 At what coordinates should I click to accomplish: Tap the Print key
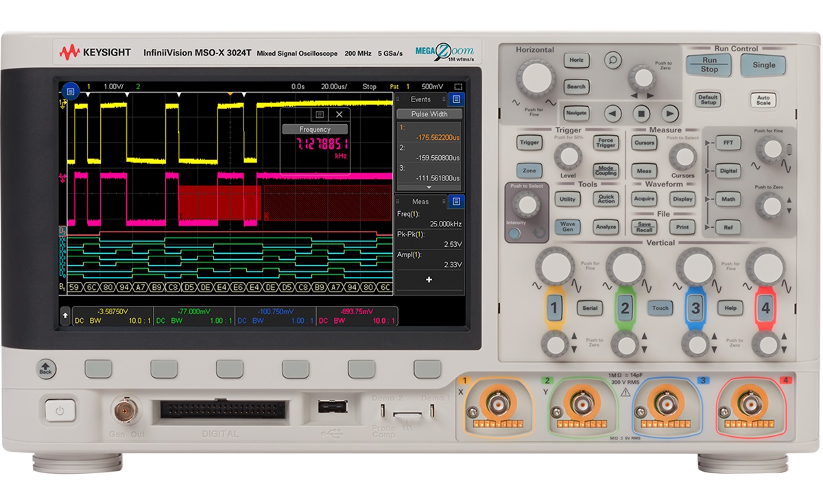(682, 227)
